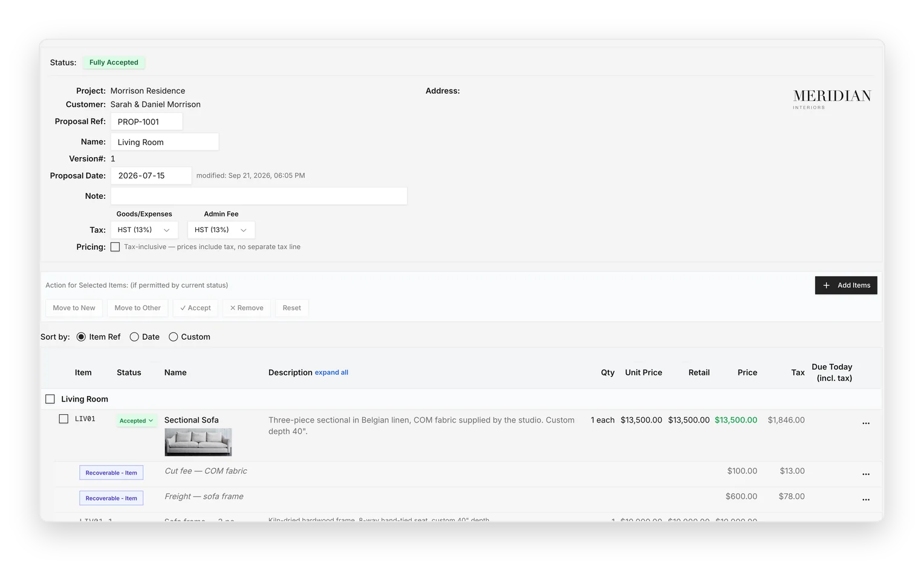This screenshot has width=924, height=561.
Task: Click the $100.00 cut fee price
Action: click(x=742, y=471)
